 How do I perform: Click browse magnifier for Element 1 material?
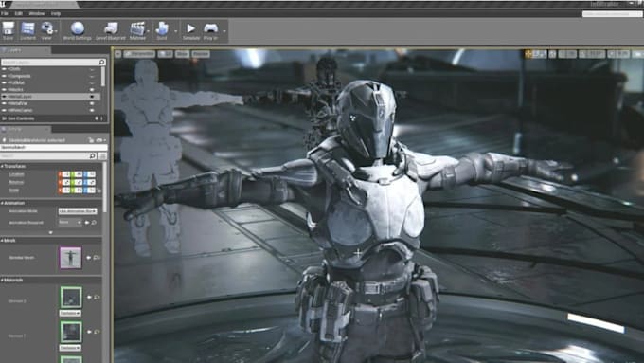(96, 332)
